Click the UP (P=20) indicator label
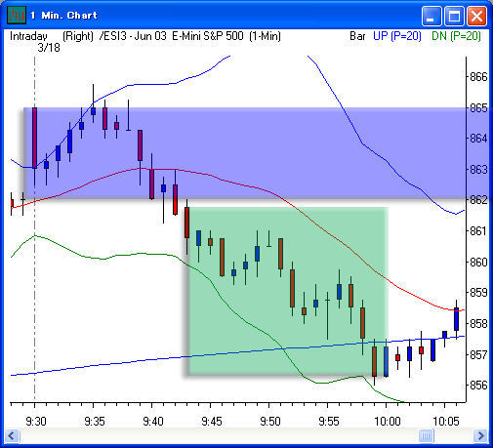This screenshot has width=493, height=448. pos(397,36)
